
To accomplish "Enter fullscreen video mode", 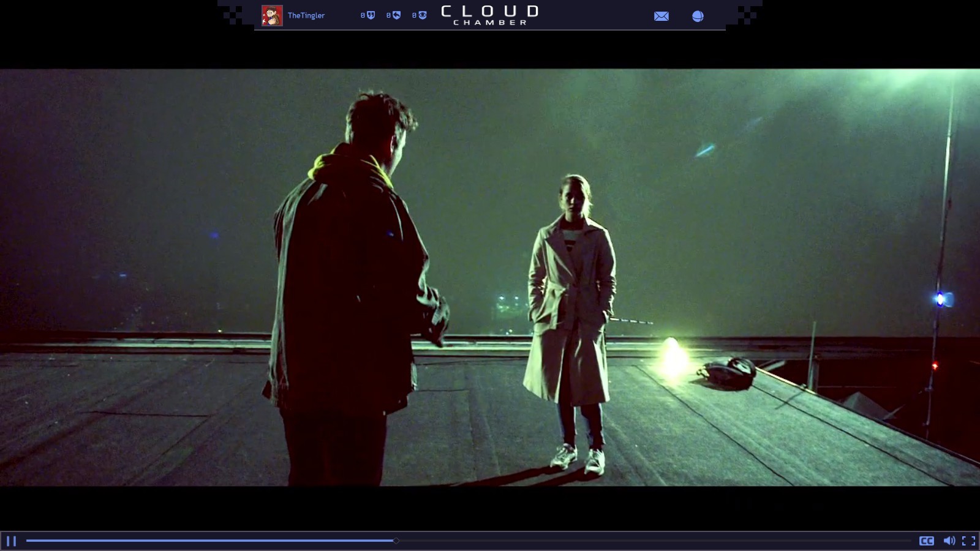I will (x=968, y=541).
